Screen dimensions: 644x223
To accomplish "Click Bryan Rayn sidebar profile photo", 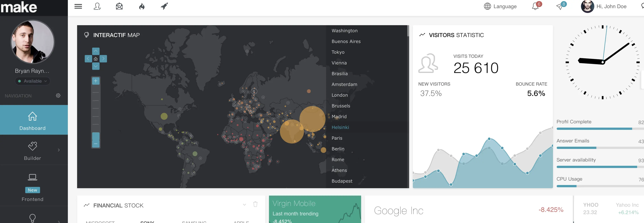I will [x=32, y=42].
